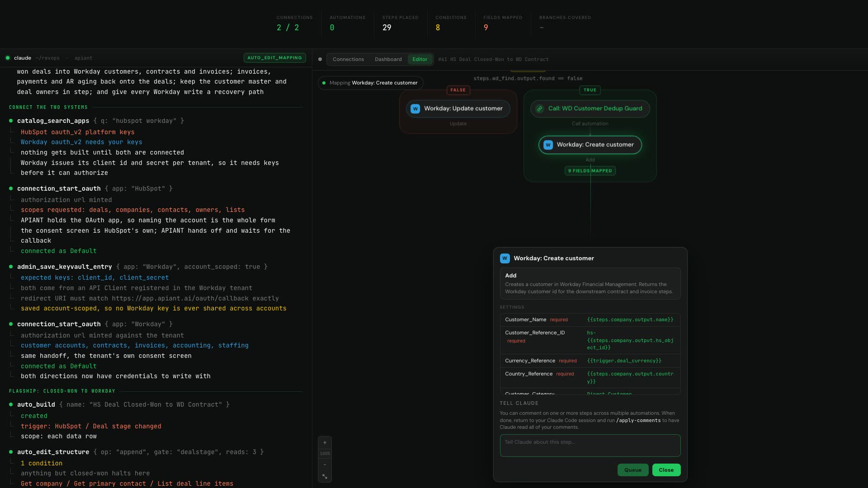Image resolution: width=868 pixels, height=488 pixels.
Task: Click the Currency_Reference value trigger.deal_currency
Action: 624,361
